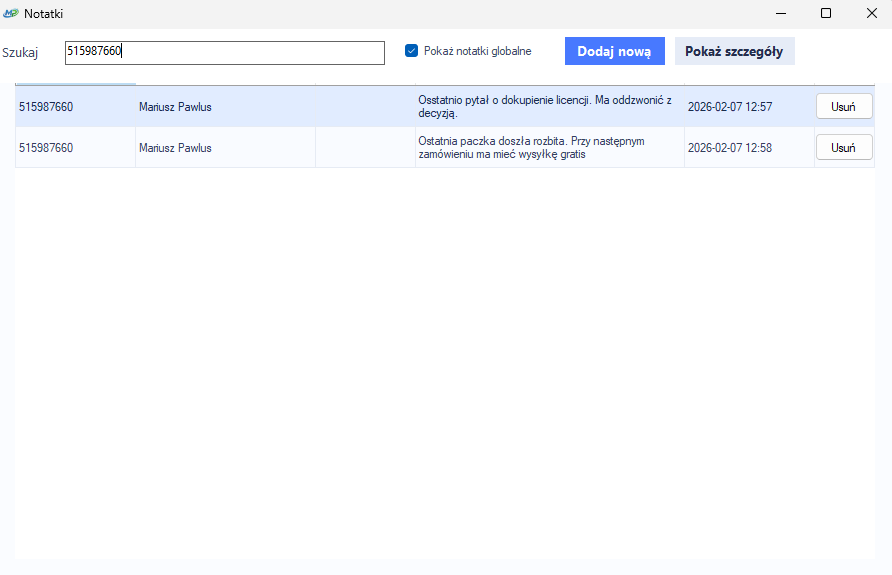Select phone number 515987660 in second row
This screenshot has width=892, height=575.
(x=46, y=148)
